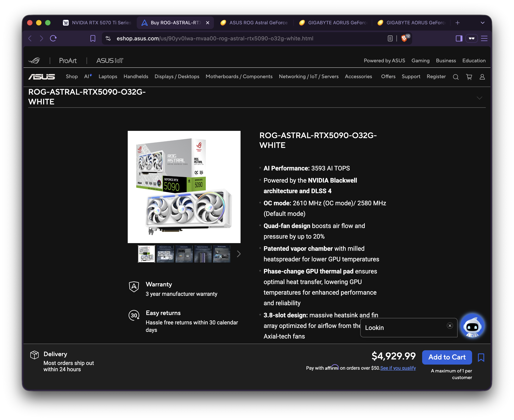Open the Displays / Desktops menu
The width and height of the screenshot is (514, 420).
pos(177,76)
